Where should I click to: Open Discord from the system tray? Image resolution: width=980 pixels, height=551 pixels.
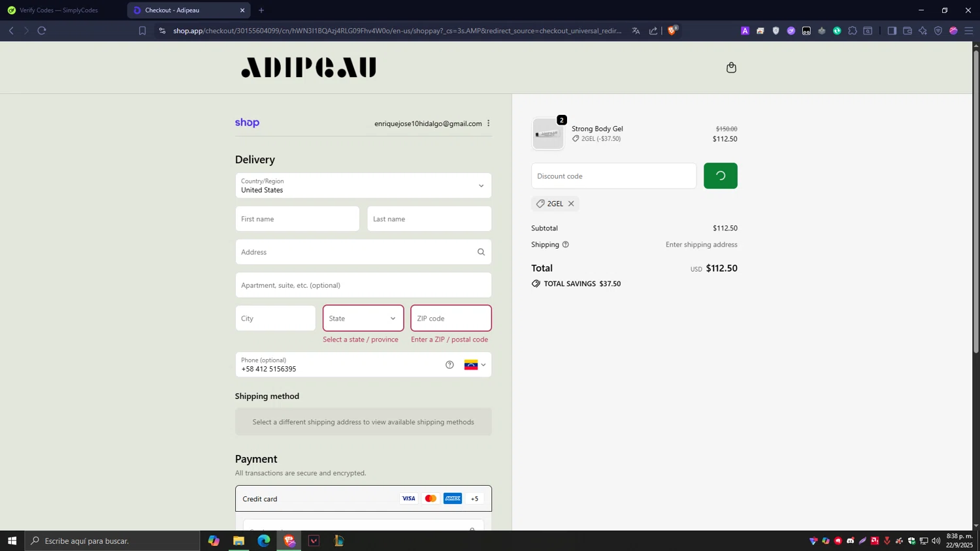[851, 541]
